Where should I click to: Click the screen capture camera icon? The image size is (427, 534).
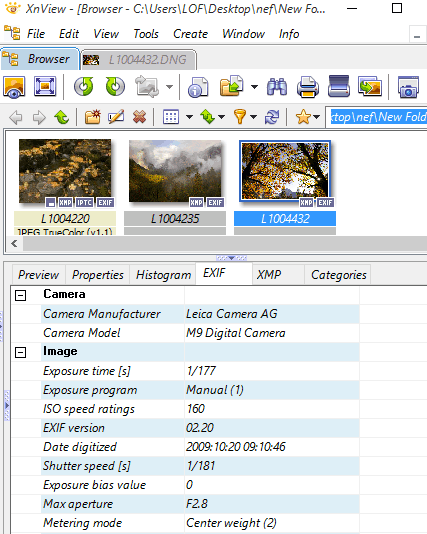[x=408, y=87]
